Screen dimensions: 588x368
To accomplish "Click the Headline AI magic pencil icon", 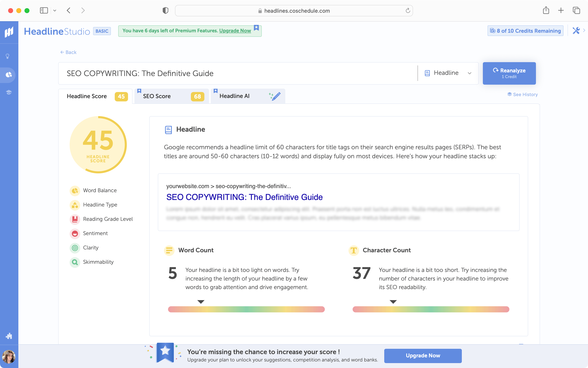I will (x=275, y=96).
